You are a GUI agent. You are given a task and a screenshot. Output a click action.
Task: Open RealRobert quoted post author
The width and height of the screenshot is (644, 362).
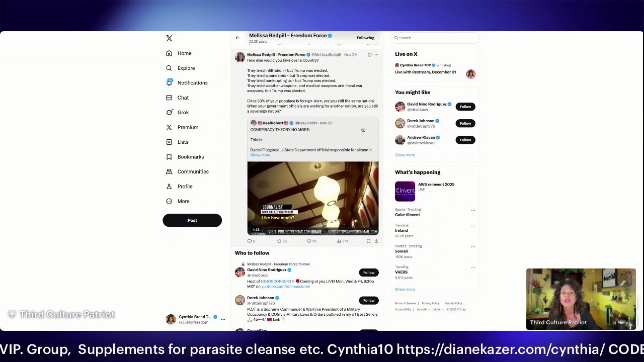point(272,123)
